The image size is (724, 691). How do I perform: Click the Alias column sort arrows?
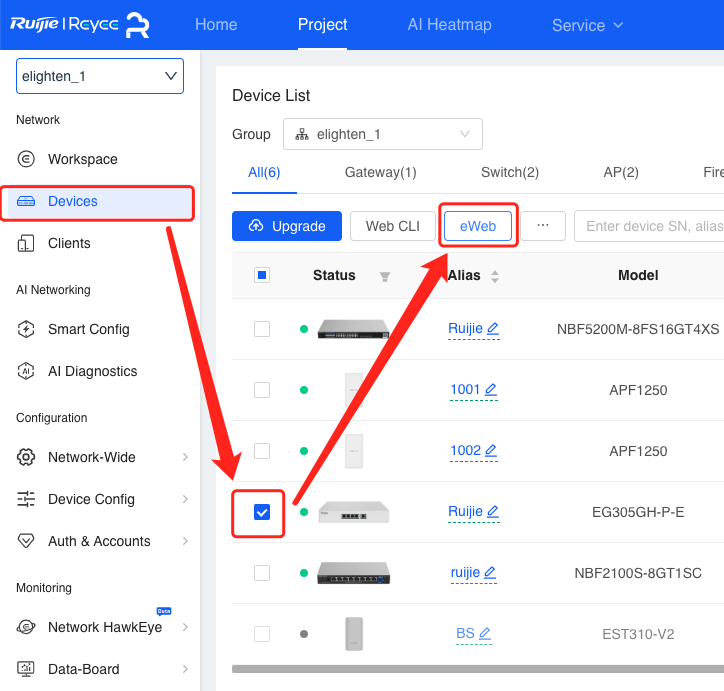pos(495,276)
